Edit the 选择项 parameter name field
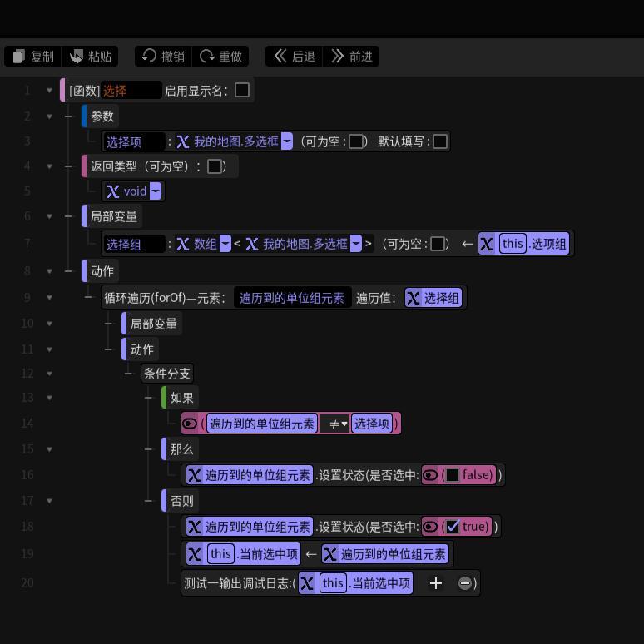 (134, 141)
